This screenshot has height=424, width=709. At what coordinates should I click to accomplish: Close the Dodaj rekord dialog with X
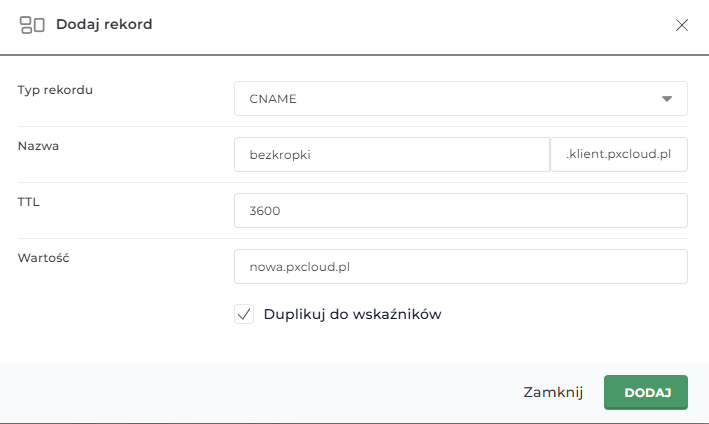tap(682, 25)
